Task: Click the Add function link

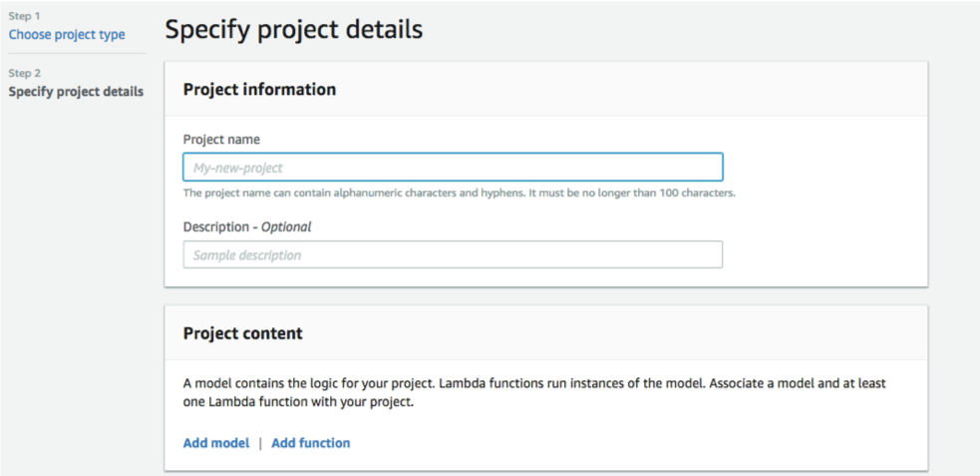Action: pyautogui.click(x=311, y=443)
